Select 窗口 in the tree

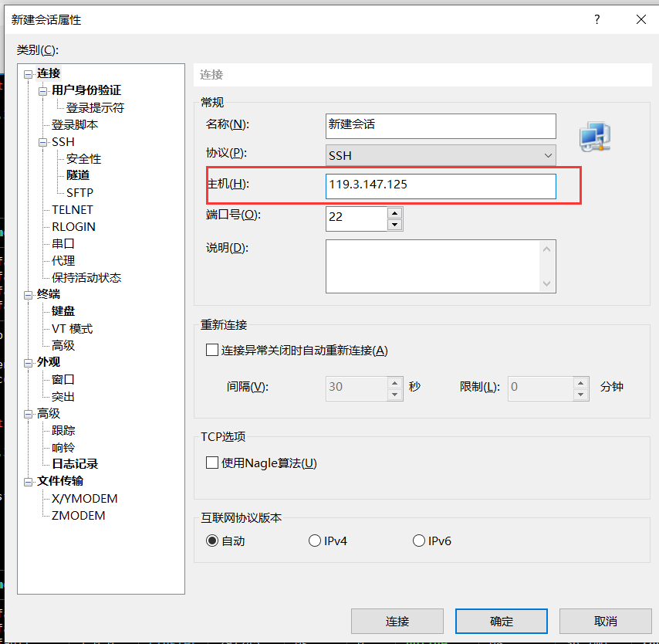point(63,379)
